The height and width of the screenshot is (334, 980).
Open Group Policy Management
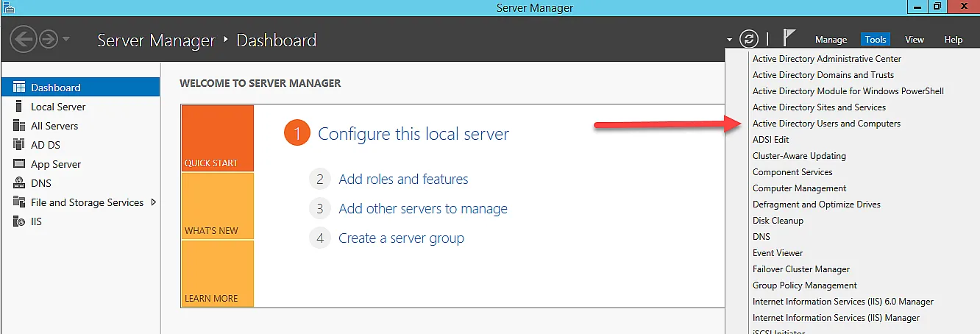coord(805,285)
